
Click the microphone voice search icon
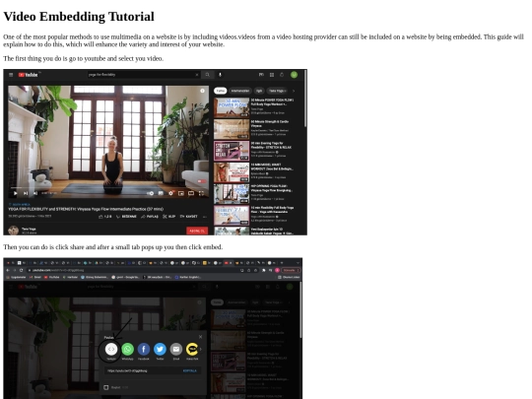click(x=220, y=75)
